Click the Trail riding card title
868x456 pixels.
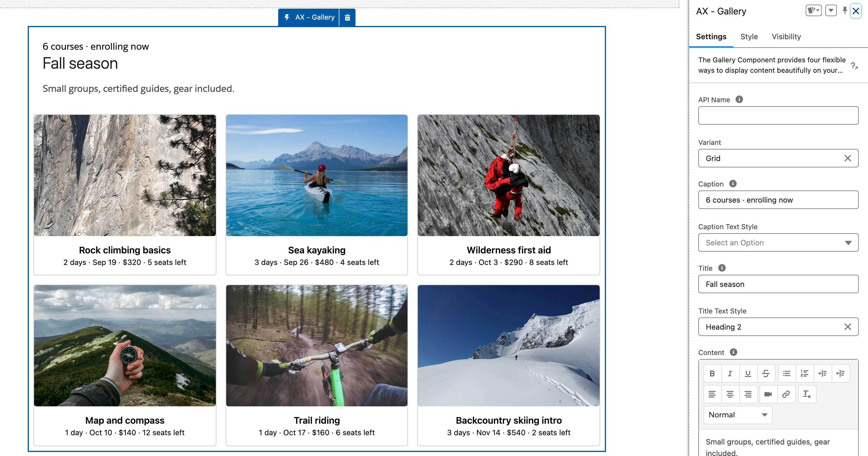click(x=317, y=421)
